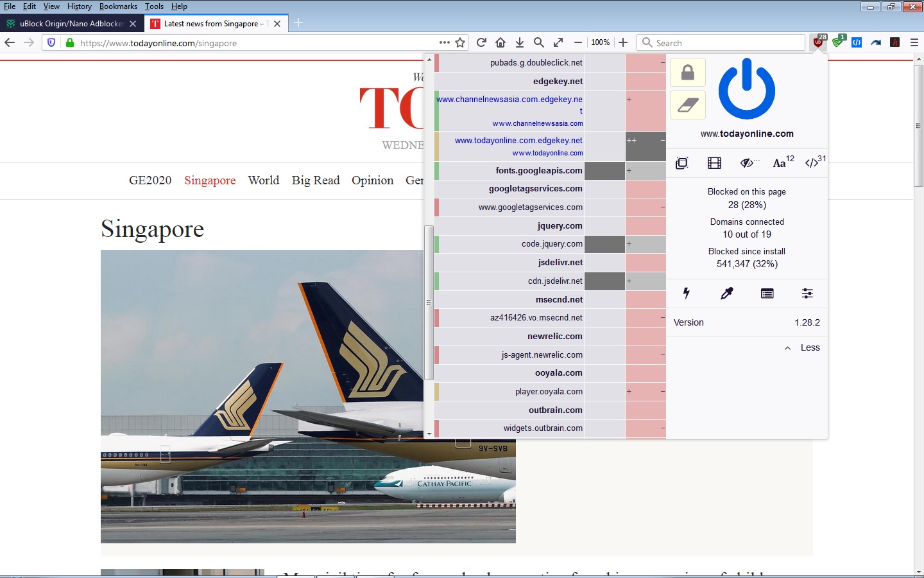Open the new tab plus button
The height and width of the screenshot is (578, 924).
pos(298,23)
